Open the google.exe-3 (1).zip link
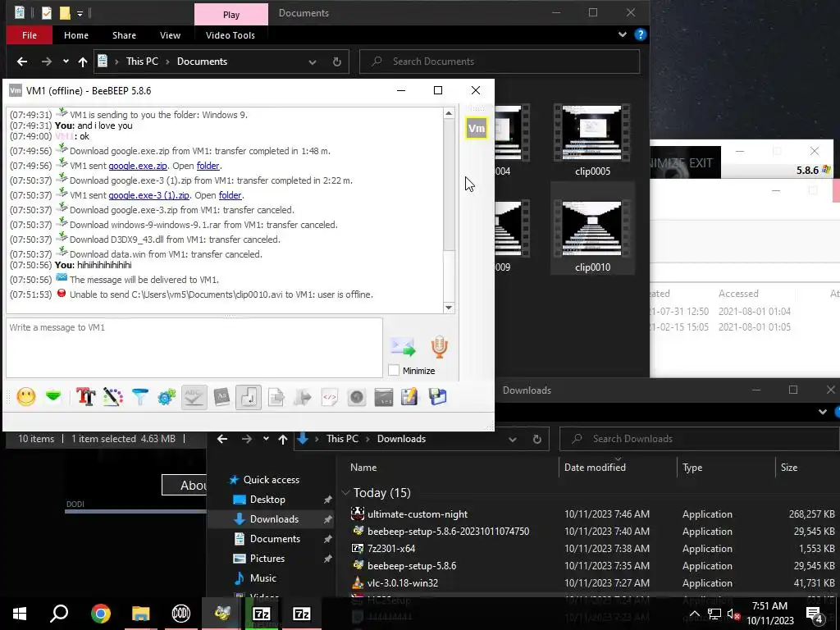 click(149, 195)
